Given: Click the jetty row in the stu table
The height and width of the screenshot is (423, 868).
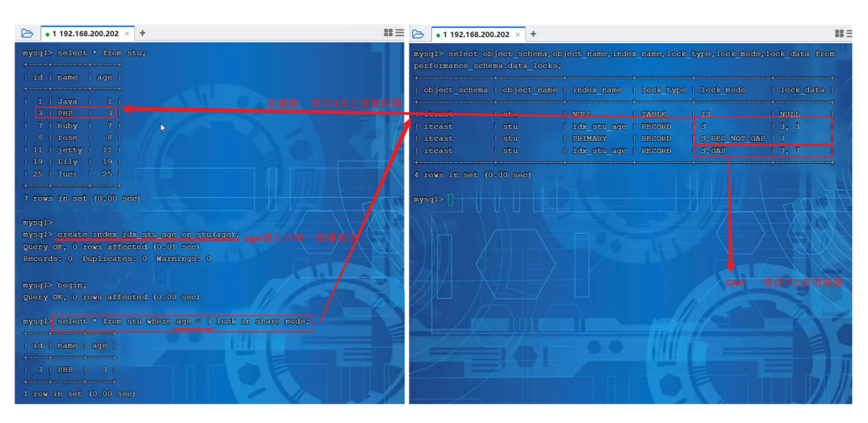Looking at the screenshot, I should [72, 150].
